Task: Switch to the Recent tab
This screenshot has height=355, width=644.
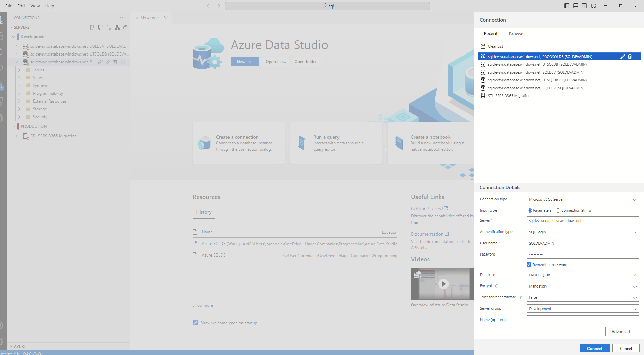Action: (490, 34)
